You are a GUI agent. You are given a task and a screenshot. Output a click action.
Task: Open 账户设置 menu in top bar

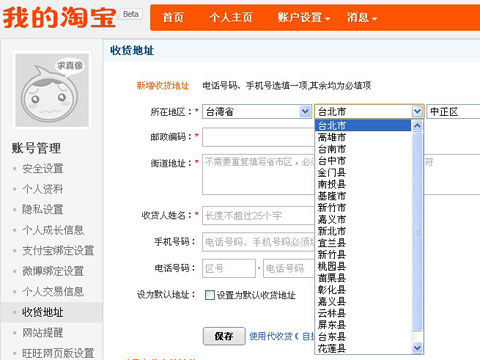tap(304, 17)
